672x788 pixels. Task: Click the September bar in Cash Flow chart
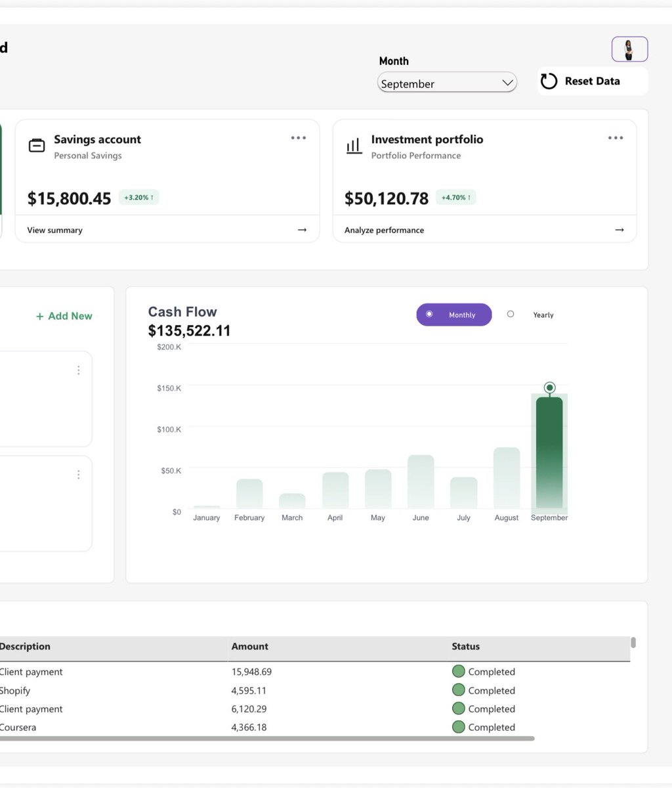tap(549, 452)
